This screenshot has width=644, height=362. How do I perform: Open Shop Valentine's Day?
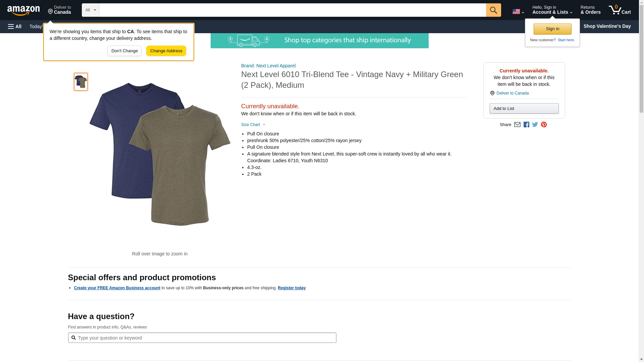tap(607, 26)
